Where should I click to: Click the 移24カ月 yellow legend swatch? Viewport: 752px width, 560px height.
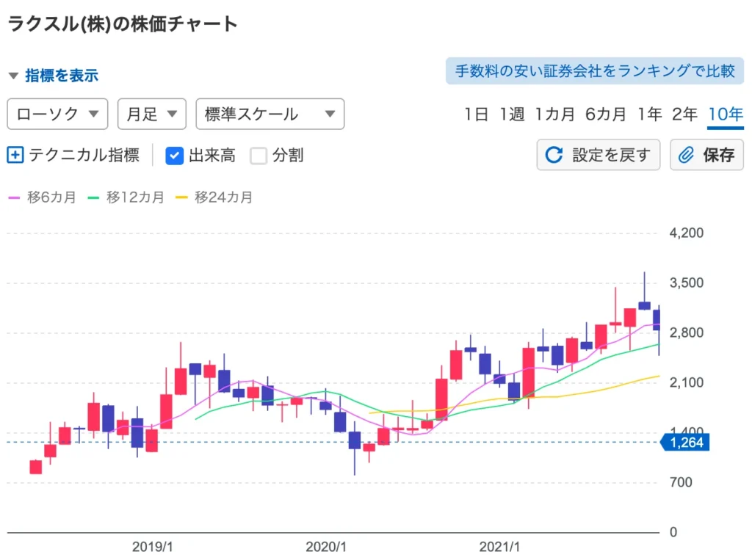point(181,197)
